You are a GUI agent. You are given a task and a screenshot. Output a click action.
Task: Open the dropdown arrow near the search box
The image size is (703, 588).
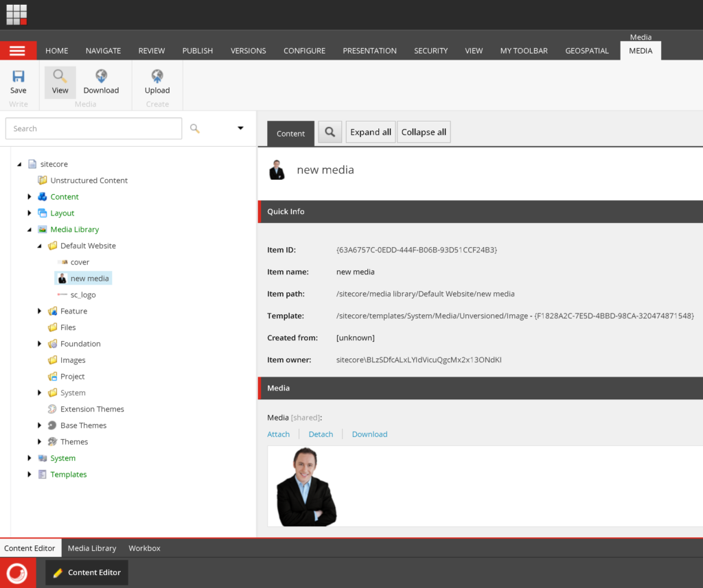240,128
